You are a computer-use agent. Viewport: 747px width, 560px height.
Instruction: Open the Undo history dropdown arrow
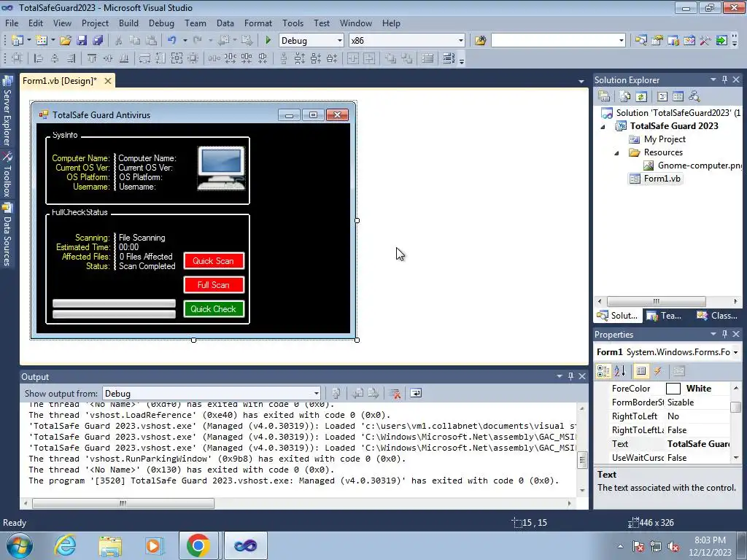tap(185, 41)
